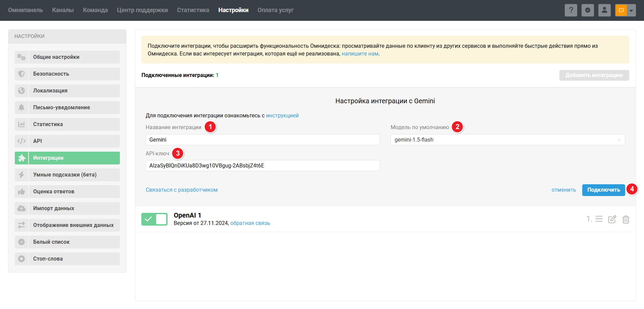Click the help question mark icon
Screen dimensions: 644x309
point(571,10)
